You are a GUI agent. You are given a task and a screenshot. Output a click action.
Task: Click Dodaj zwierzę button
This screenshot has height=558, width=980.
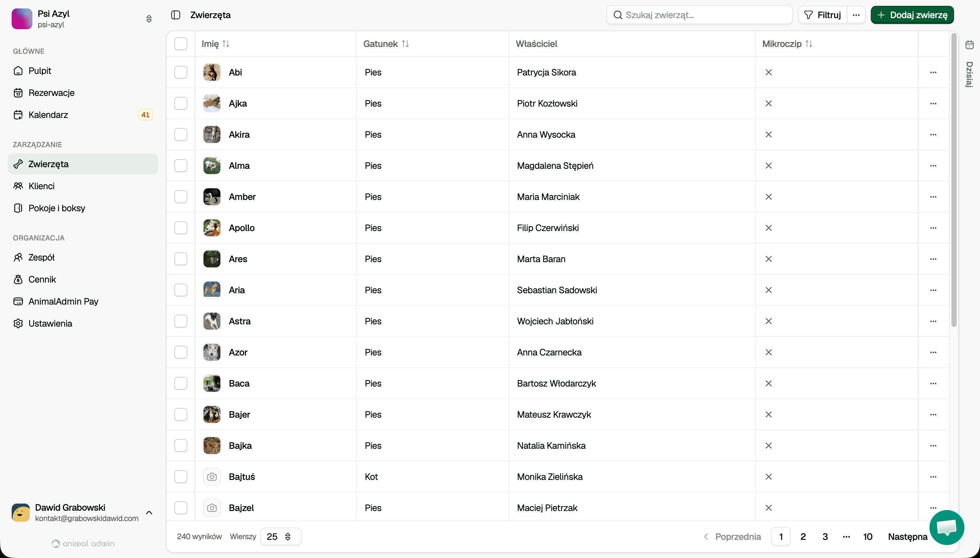pos(912,15)
